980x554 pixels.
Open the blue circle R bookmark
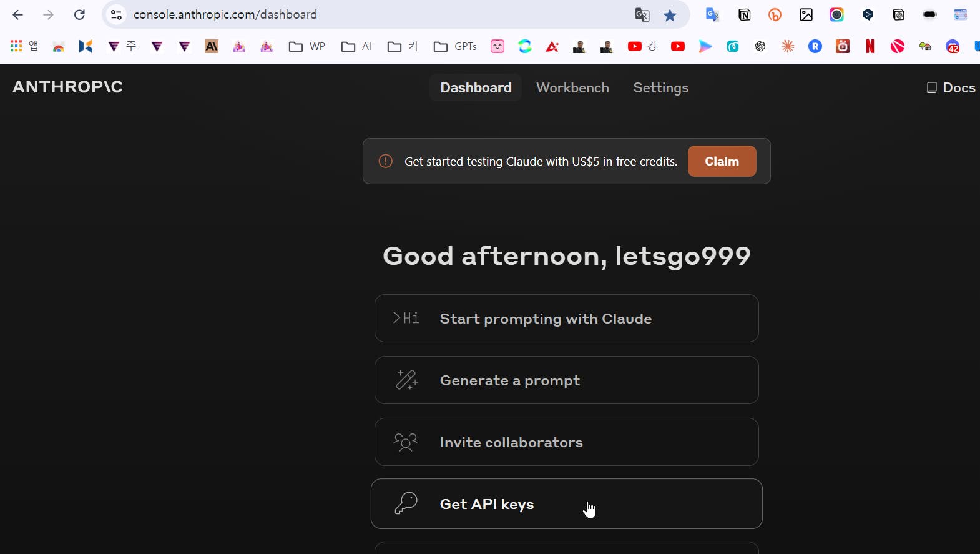815,46
